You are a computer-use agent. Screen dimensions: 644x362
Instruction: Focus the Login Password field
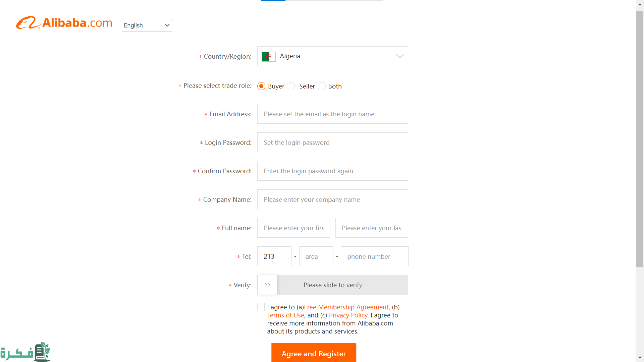(x=332, y=142)
